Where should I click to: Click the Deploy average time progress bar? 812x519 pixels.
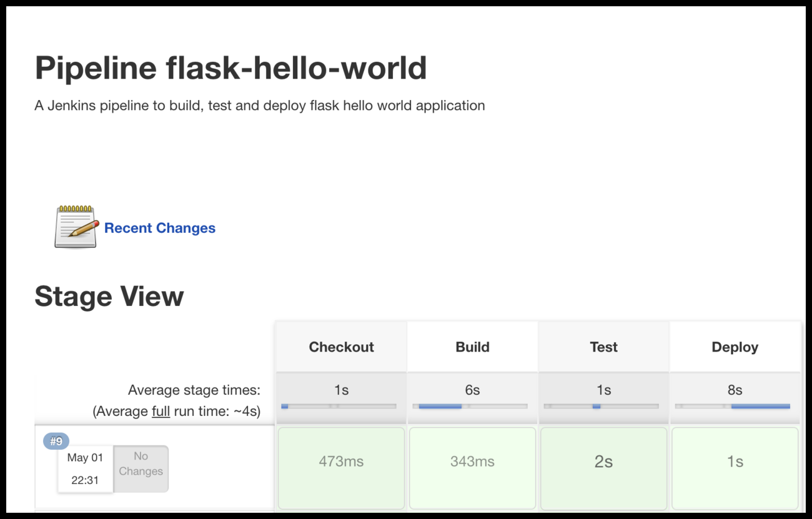point(732,406)
